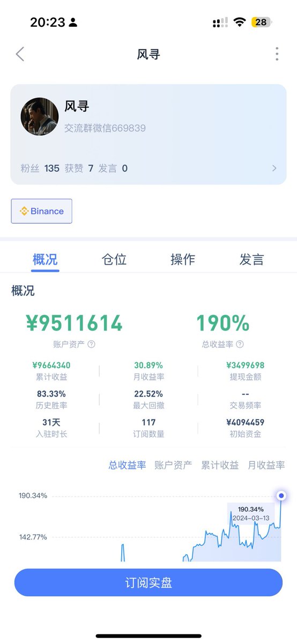Open profile details via right chevron
The image size is (297, 644).
(274, 168)
